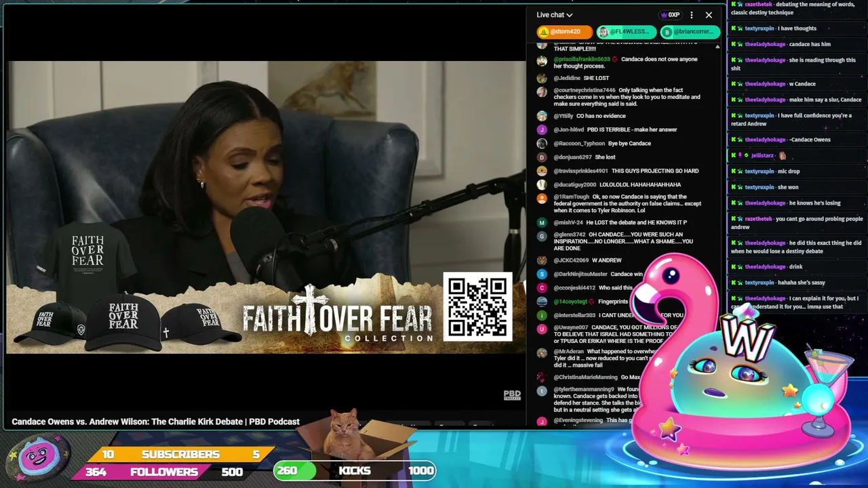Image resolution: width=868 pixels, height=488 pixels.
Task: Click the G avatar of @glenn3742
Action: click(542, 236)
